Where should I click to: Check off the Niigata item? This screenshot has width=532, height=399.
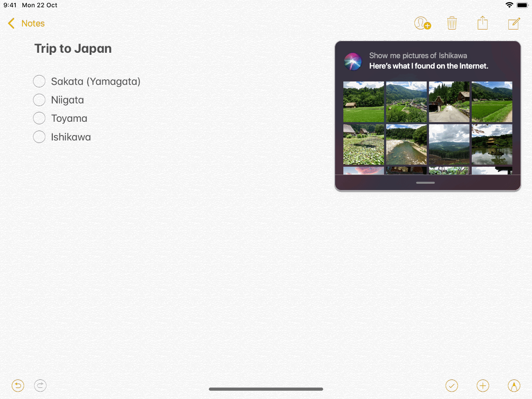click(x=39, y=100)
